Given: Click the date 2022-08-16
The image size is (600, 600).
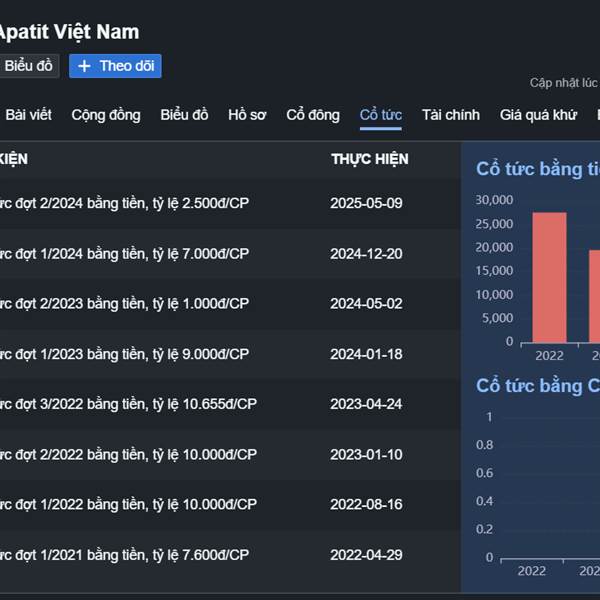Looking at the screenshot, I should 366,504.
